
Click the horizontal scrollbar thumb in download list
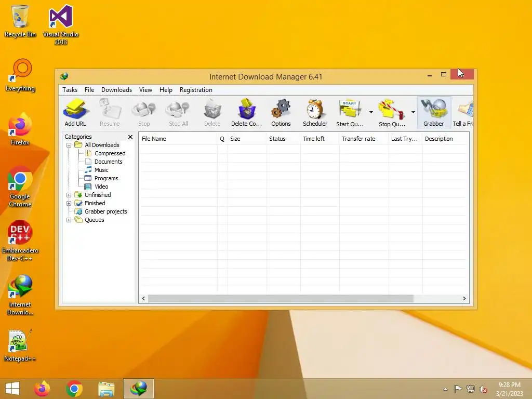click(281, 299)
